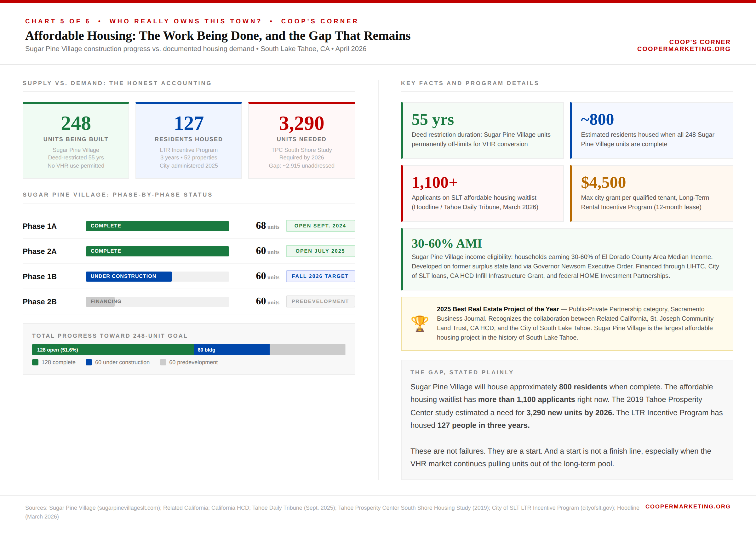Click '128 open (51.6%)' green segment
Screen dimensions: 756x533
click(x=112, y=350)
